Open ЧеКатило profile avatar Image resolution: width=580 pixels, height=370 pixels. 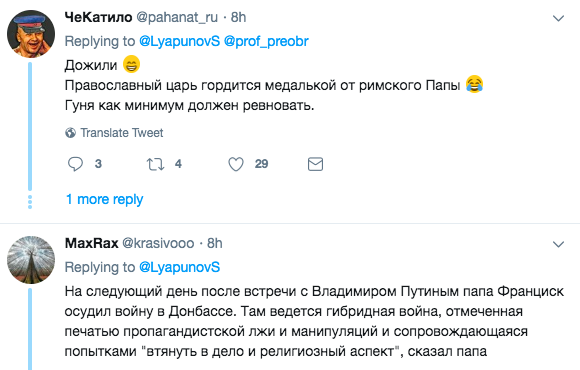pyautogui.click(x=31, y=34)
